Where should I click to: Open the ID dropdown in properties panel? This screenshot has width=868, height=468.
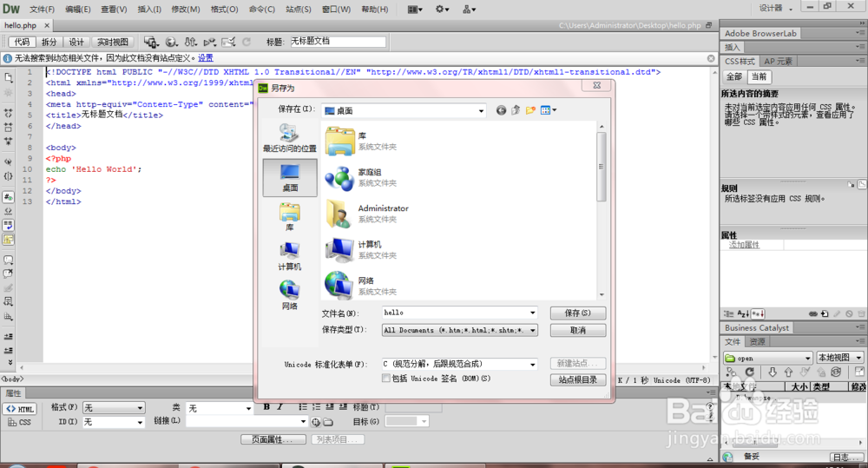(114, 422)
